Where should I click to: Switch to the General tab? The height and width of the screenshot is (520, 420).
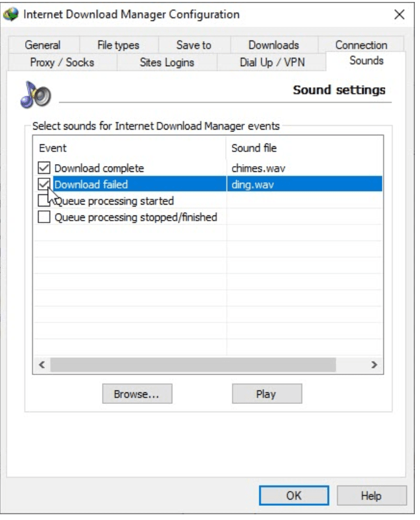coord(43,45)
